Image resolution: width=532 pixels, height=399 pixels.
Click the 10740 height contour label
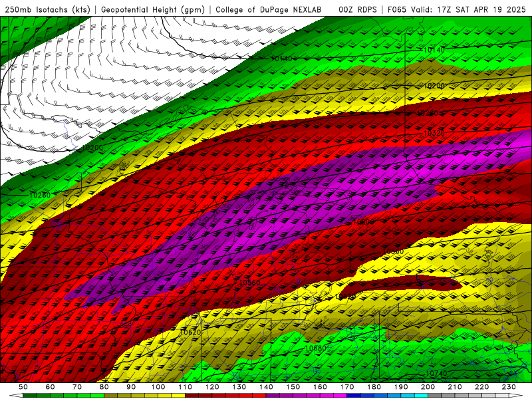[x=436, y=373]
